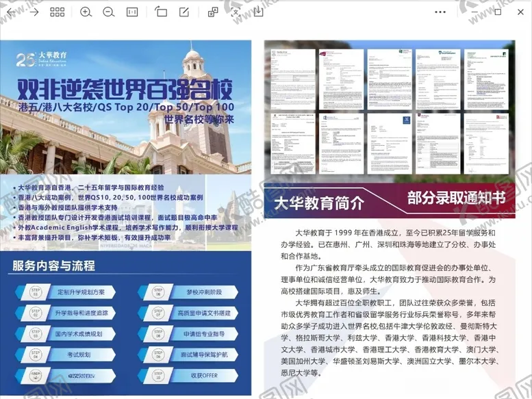The width and height of the screenshot is (532, 399).
Task: Click paragraph line 大华教育于 1999 年在香港成立
Action: click(395, 233)
